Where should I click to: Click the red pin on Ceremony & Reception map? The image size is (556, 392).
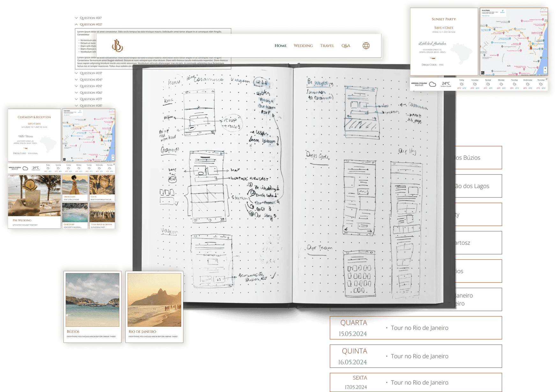coord(102,140)
